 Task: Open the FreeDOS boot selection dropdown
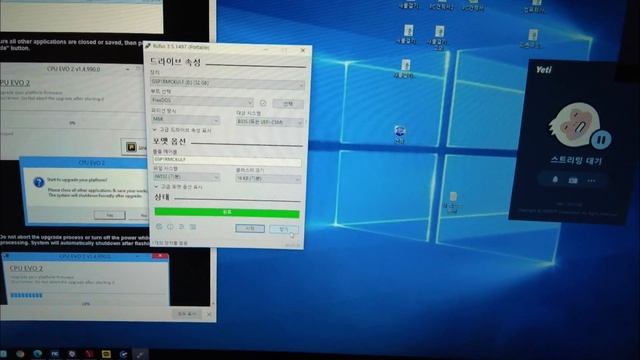[x=202, y=101]
